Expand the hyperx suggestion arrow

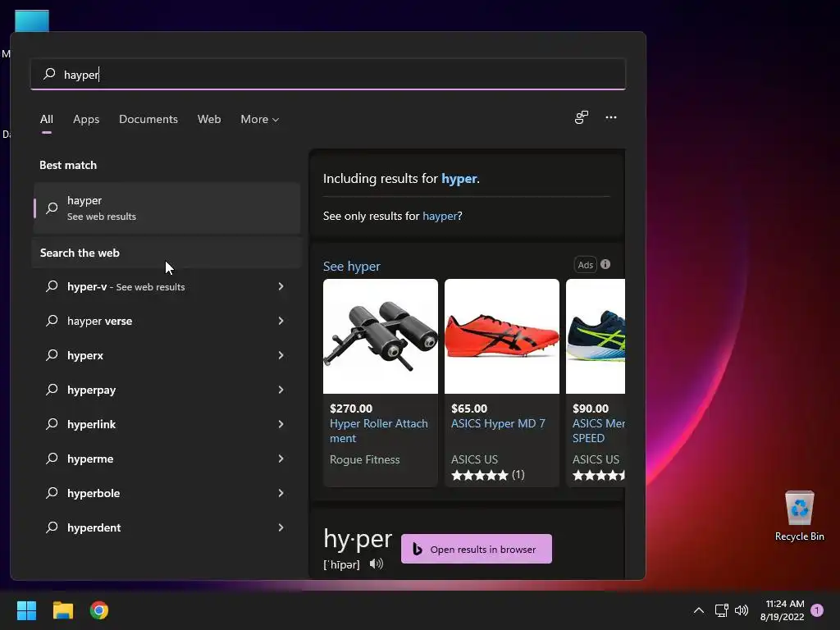[x=281, y=355]
